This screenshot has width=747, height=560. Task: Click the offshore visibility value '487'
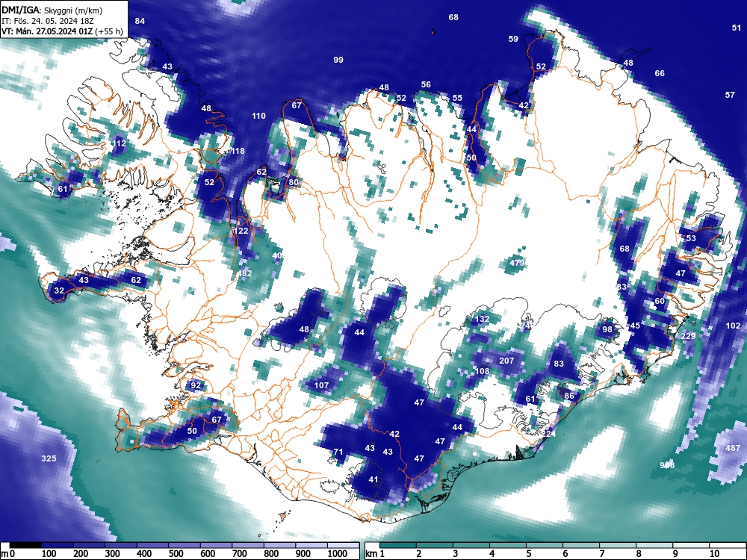click(x=733, y=449)
